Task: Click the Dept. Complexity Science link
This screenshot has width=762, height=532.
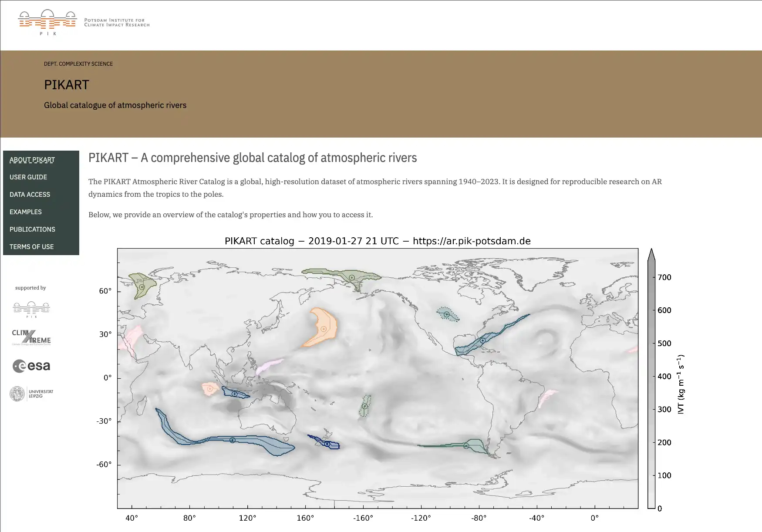Action: [78, 64]
